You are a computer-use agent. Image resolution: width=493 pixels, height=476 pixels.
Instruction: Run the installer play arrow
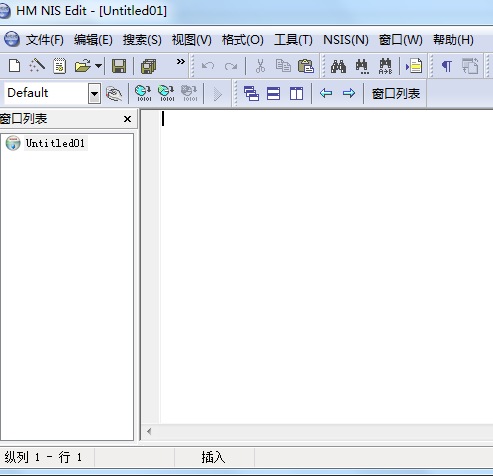(218, 94)
